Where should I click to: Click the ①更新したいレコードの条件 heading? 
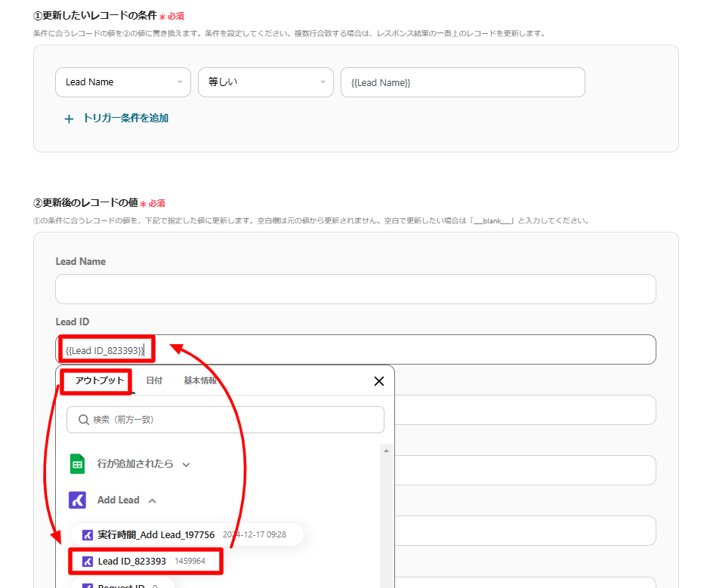click(x=94, y=16)
